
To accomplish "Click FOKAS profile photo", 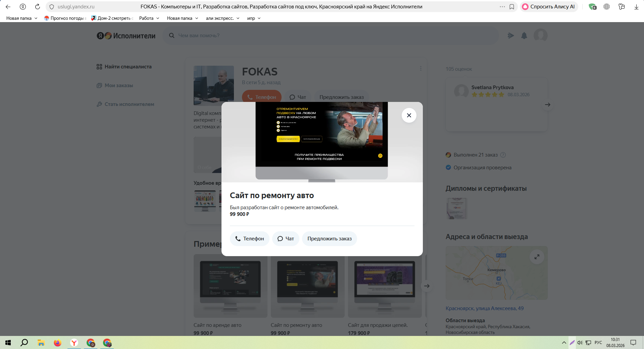I will [x=214, y=86].
